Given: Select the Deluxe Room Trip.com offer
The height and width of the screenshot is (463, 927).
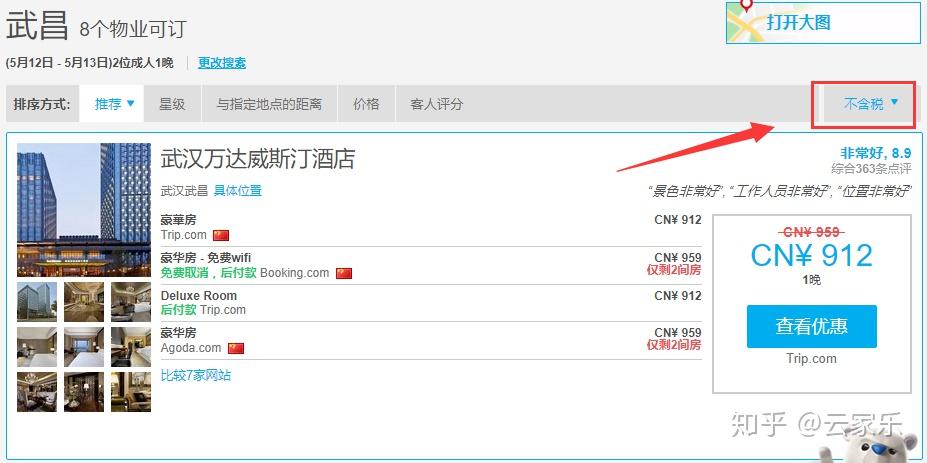Looking at the screenshot, I should [x=431, y=303].
